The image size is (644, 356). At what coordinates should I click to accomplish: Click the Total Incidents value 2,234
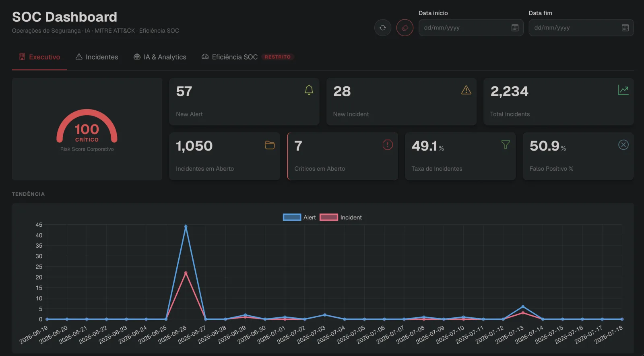(x=509, y=91)
